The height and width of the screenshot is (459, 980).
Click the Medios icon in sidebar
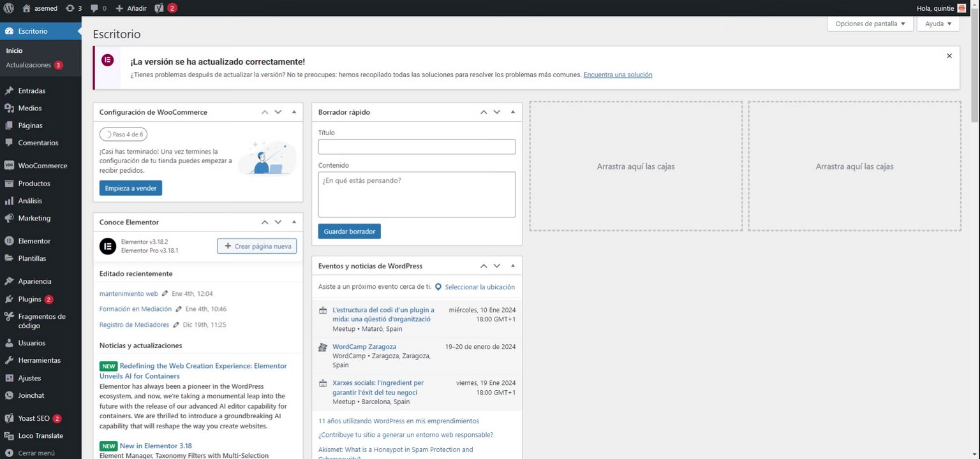[x=9, y=108]
